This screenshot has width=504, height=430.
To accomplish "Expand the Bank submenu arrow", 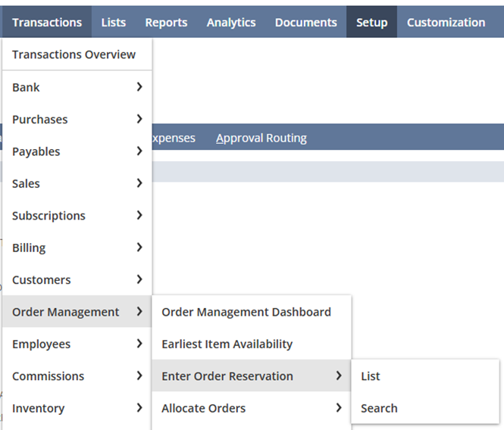I will coord(139,87).
